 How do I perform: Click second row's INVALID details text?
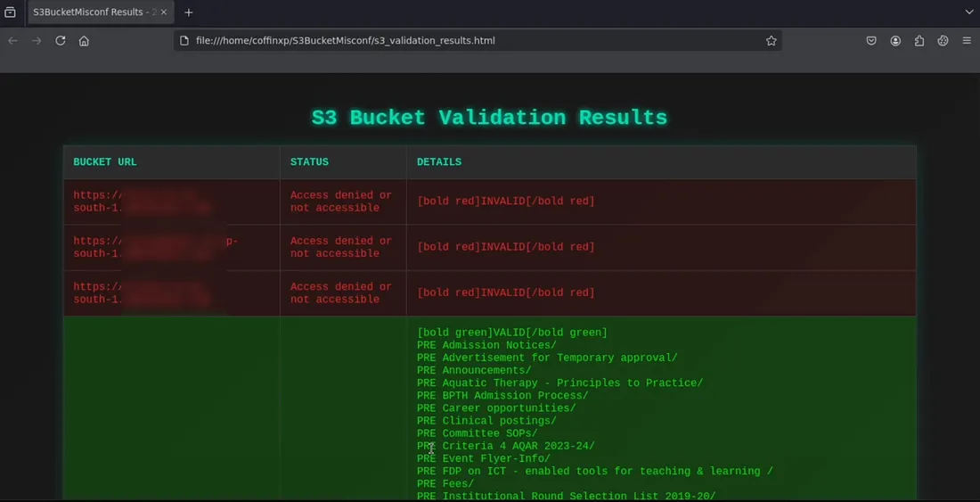point(506,247)
